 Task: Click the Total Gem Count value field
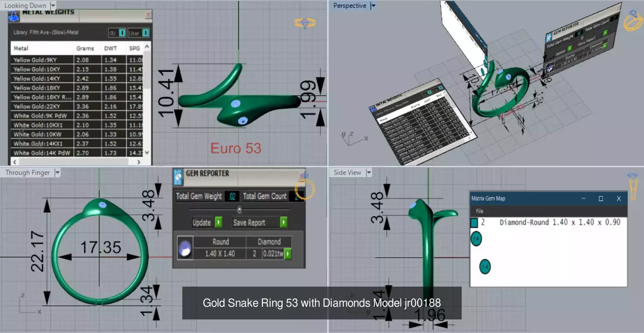click(x=296, y=196)
